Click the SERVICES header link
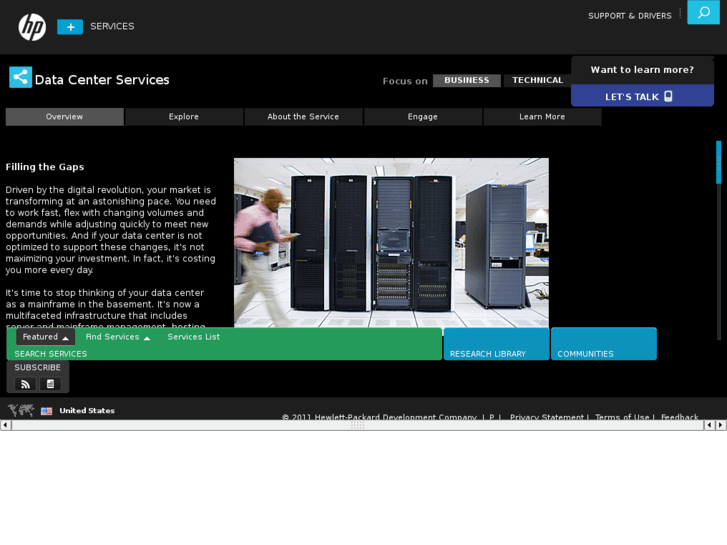This screenshot has width=727, height=545. pyautogui.click(x=112, y=26)
